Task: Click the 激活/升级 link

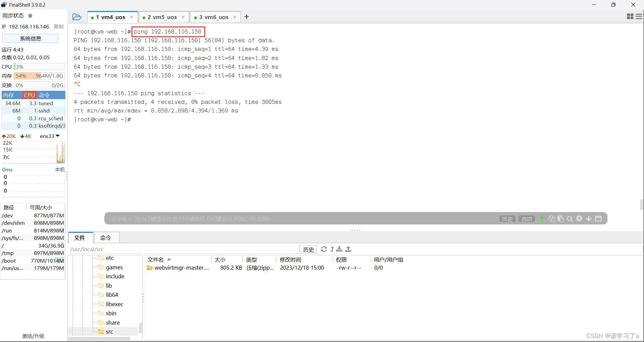Action: 33,336
